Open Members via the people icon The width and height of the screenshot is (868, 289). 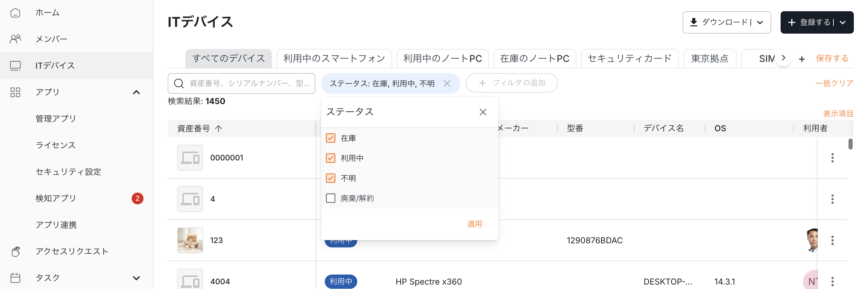pyautogui.click(x=15, y=39)
